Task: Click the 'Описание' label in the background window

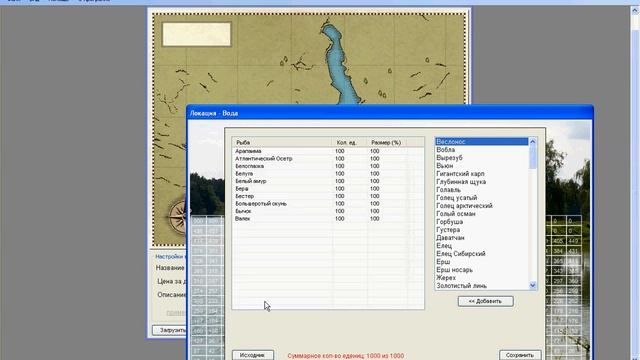Action: click(x=171, y=295)
